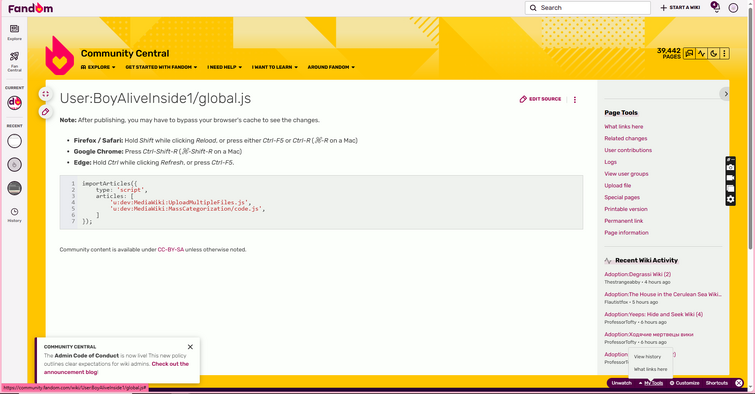Image resolution: width=755 pixels, height=394 pixels.
Task: Click the vertical page scrollbar
Action: pyautogui.click(x=751, y=128)
